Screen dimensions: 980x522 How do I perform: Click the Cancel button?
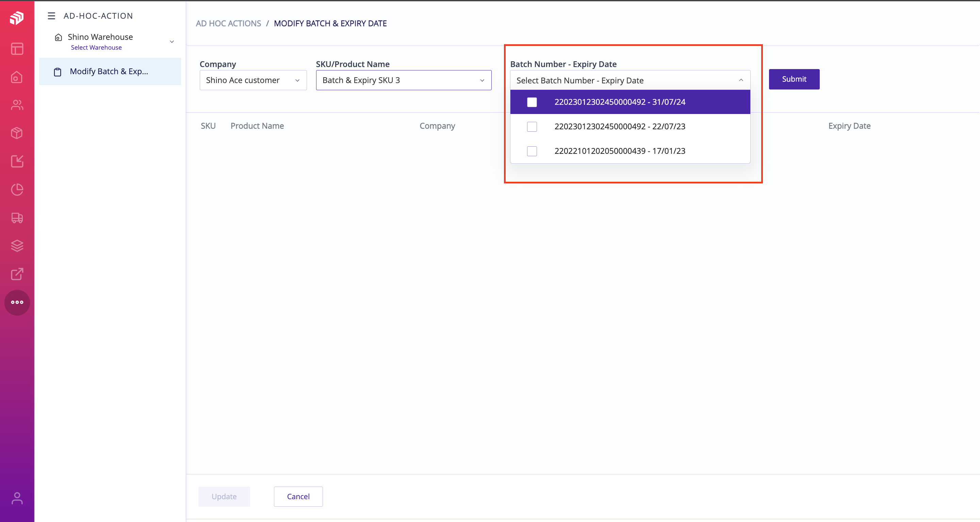pos(298,496)
